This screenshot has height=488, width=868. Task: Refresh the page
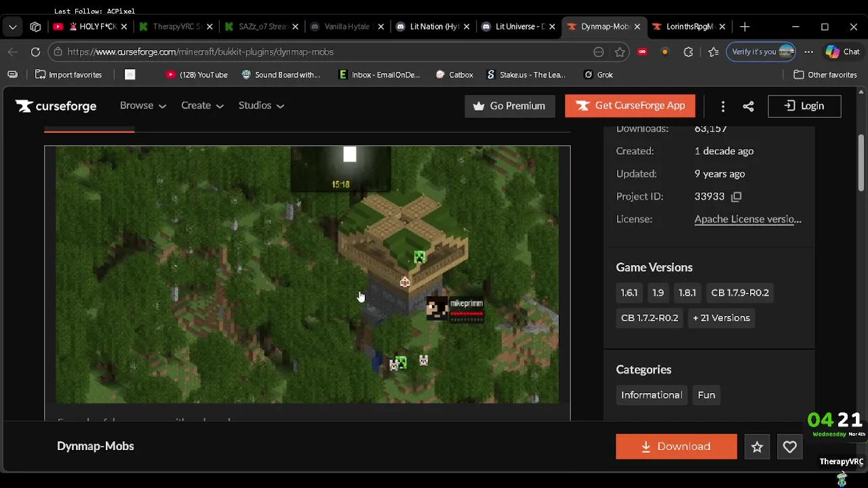[x=35, y=52]
